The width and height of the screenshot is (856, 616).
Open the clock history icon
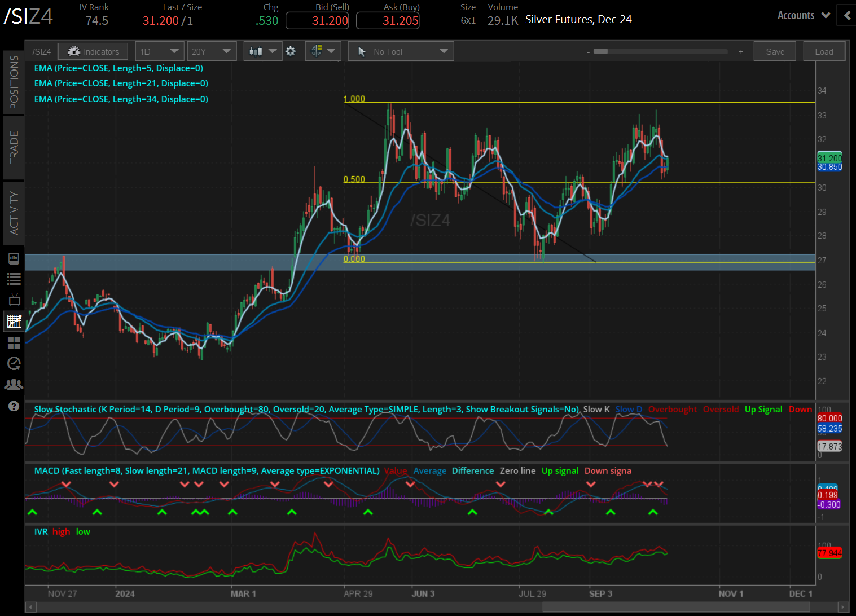tap(14, 363)
